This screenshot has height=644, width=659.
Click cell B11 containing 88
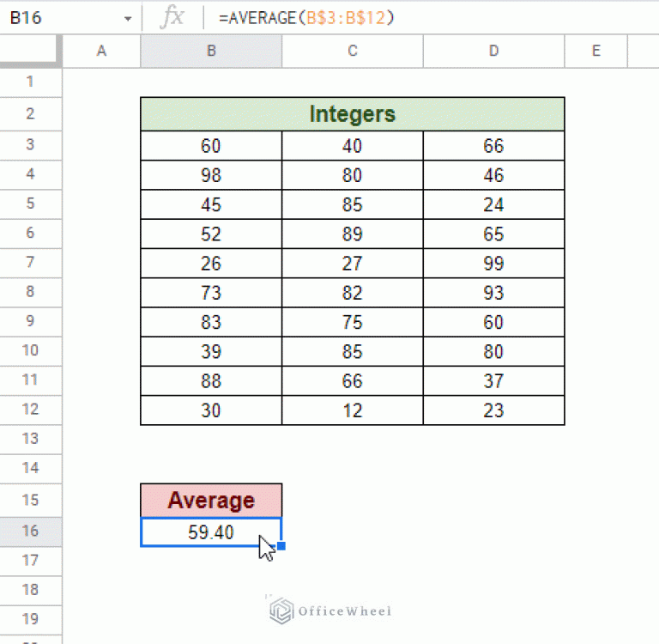click(x=211, y=380)
